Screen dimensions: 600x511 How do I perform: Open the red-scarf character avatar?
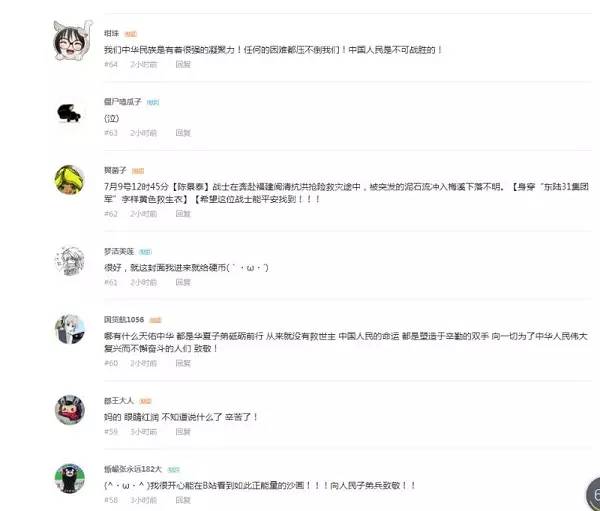click(x=70, y=410)
